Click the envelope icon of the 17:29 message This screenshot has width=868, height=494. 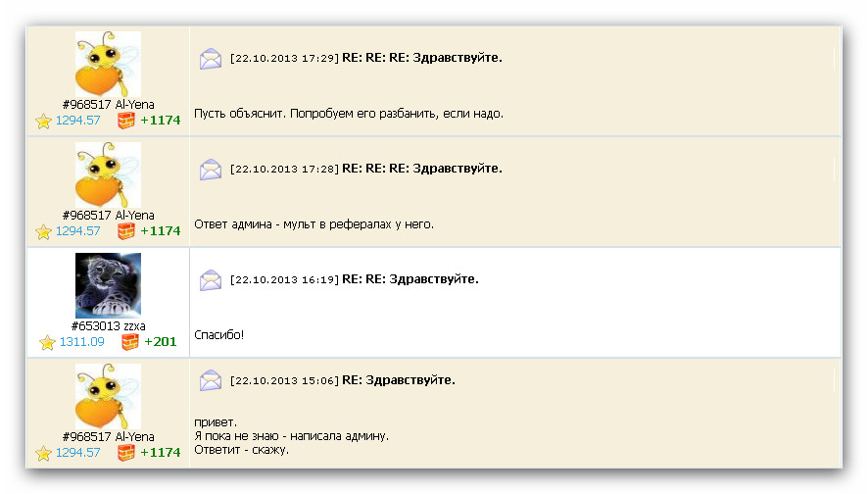pyautogui.click(x=211, y=59)
